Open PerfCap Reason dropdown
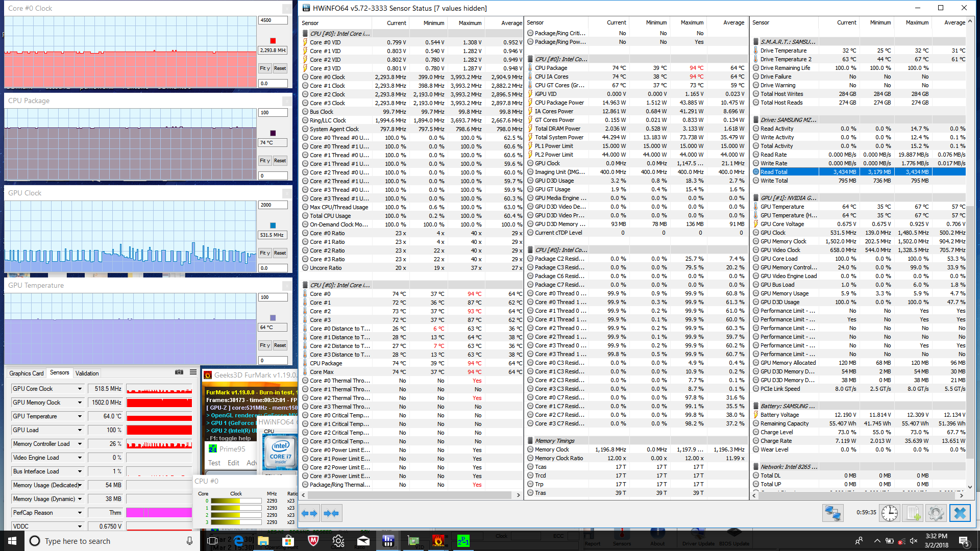The height and width of the screenshot is (551, 980). [x=80, y=513]
